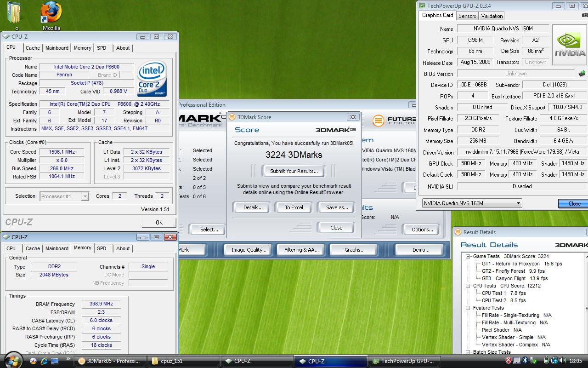Click the Demo... button
This screenshot has width=588, height=368.
click(x=421, y=250)
